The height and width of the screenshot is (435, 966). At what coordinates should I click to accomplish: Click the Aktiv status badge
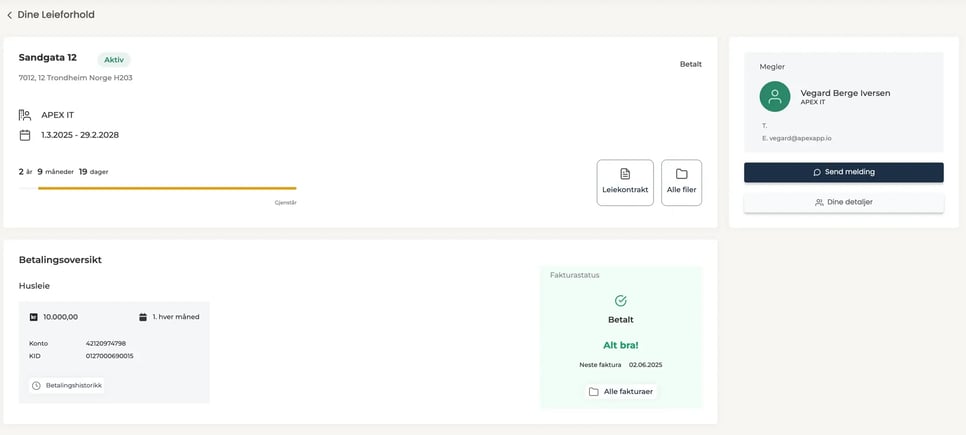pos(114,60)
